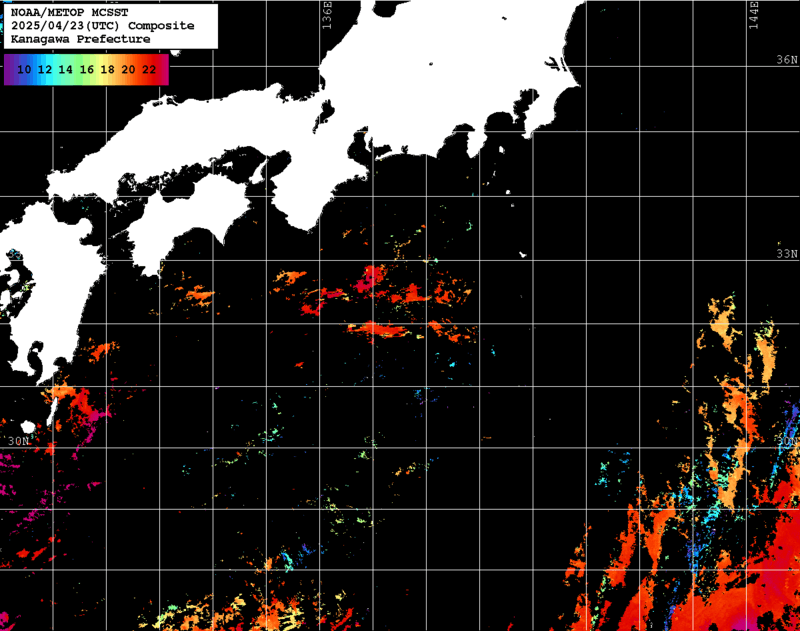The width and height of the screenshot is (800, 631).
Task: Click the 30N label on right edge
Action: click(x=787, y=441)
